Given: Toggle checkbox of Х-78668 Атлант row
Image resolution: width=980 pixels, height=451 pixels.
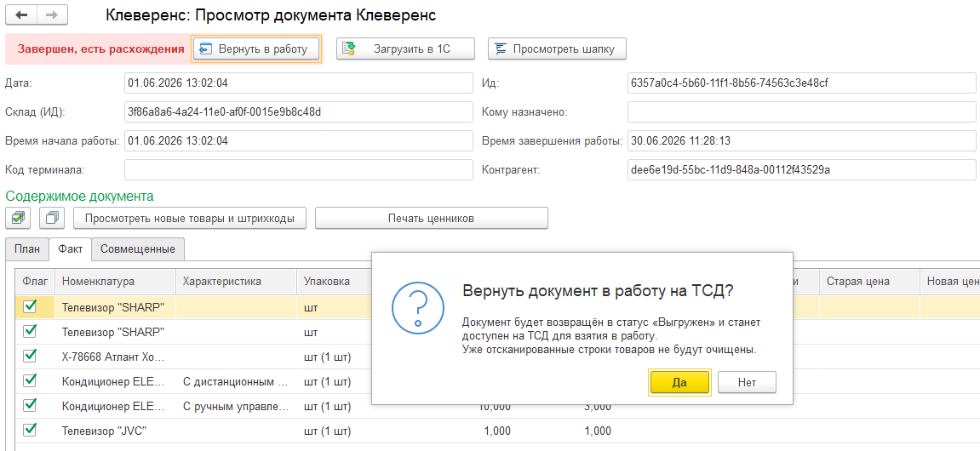Looking at the screenshot, I should (30, 356).
